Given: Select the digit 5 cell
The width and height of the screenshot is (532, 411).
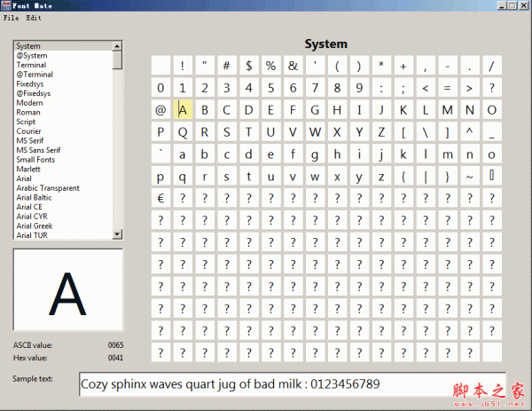Looking at the screenshot, I should 270,88.
